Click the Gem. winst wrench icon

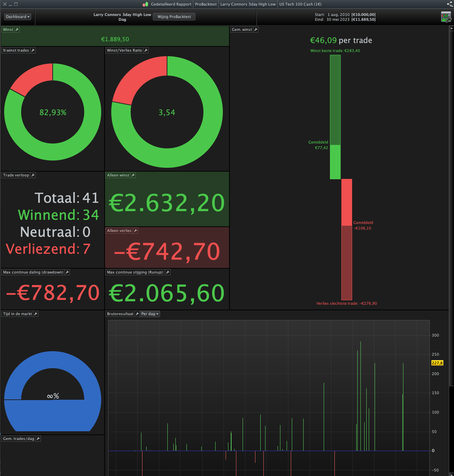point(256,29)
